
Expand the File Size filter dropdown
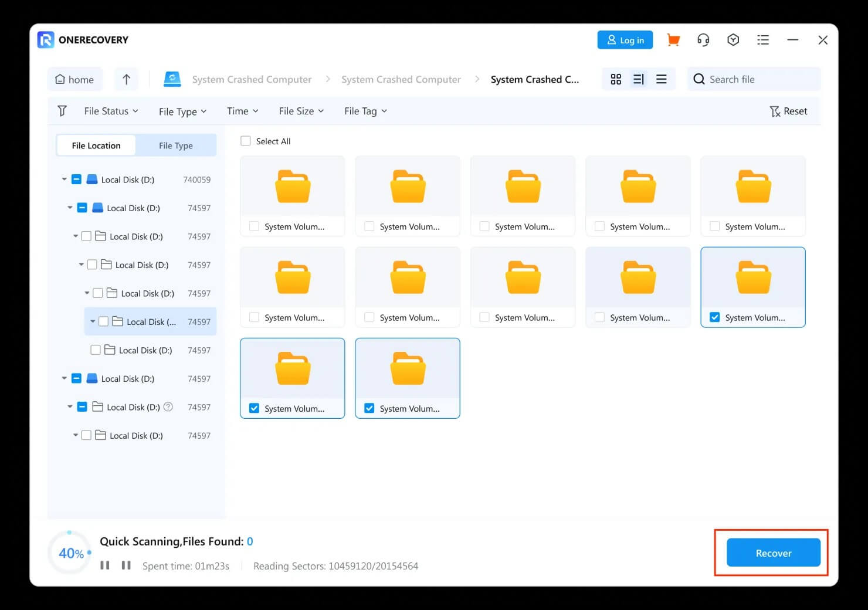coord(301,111)
